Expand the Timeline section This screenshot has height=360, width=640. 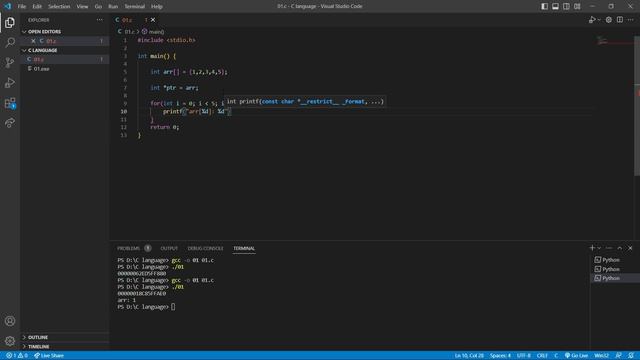click(x=65, y=347)
